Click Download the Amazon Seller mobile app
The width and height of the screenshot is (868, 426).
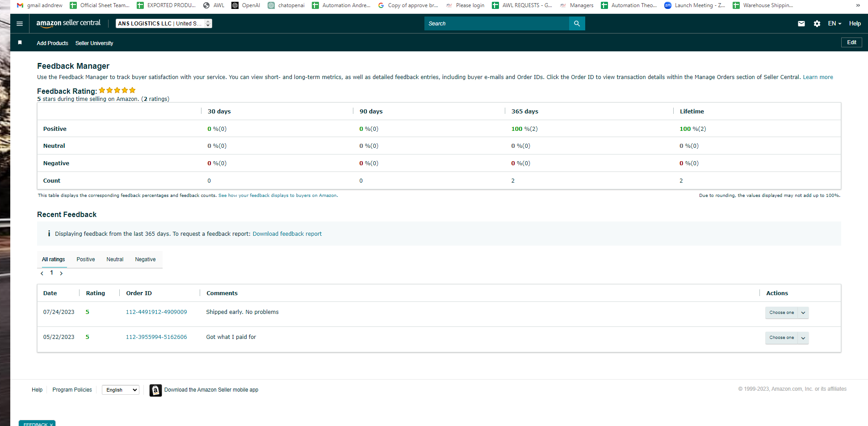point(211,390)
